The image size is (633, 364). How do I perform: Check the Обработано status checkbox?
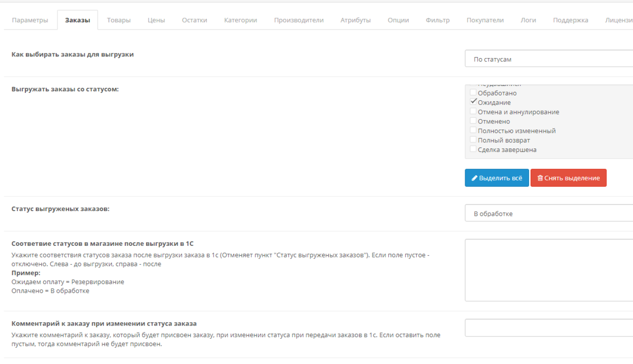pos(473,93)
